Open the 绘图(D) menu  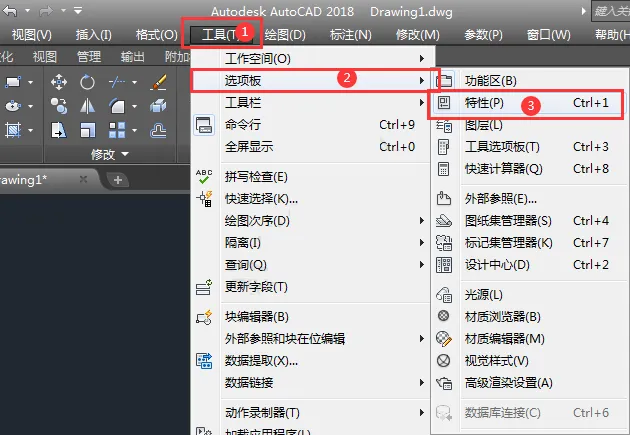(x=285, y=35)
